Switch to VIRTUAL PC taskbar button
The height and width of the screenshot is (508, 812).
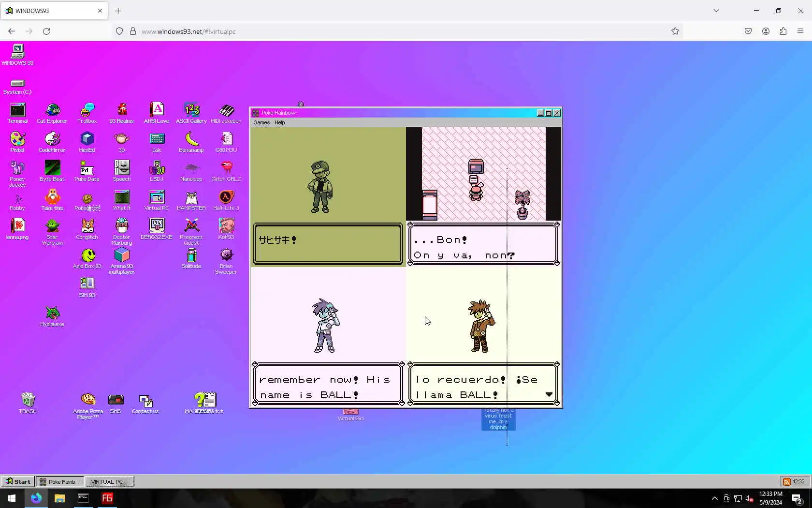click(x=110, y=481)
